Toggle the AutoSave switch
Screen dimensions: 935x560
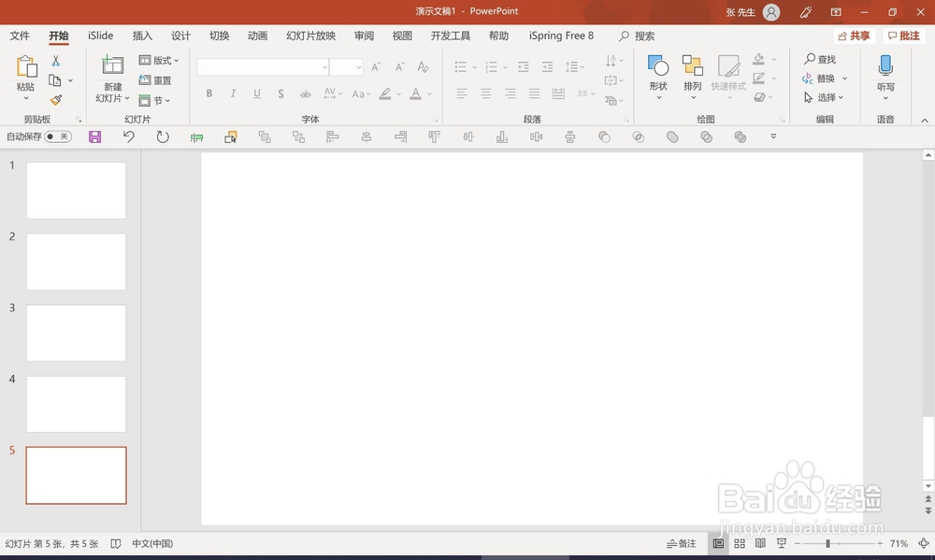58,136
